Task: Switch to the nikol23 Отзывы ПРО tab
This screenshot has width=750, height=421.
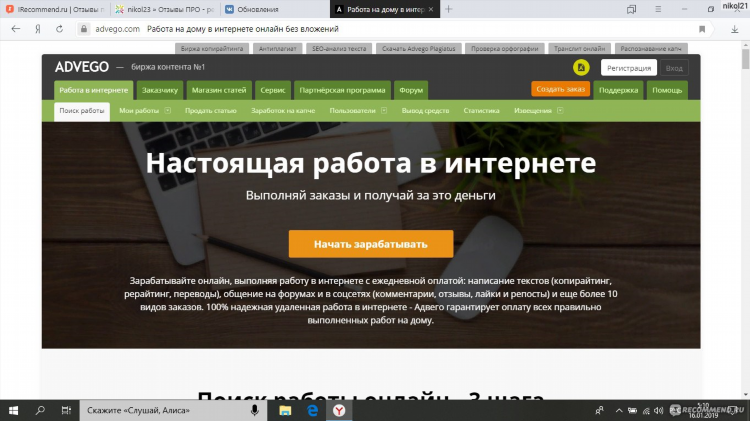Action: [165, 9]
